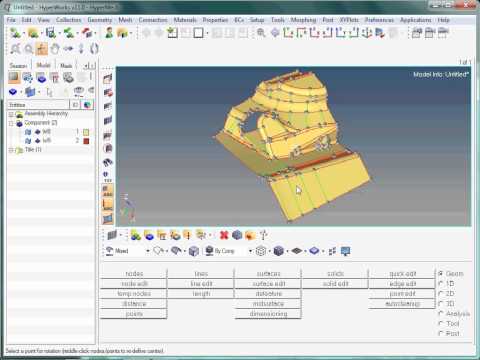Open the nodes panel button
This screenshot has width=480, height=360.
coord(134,274)
